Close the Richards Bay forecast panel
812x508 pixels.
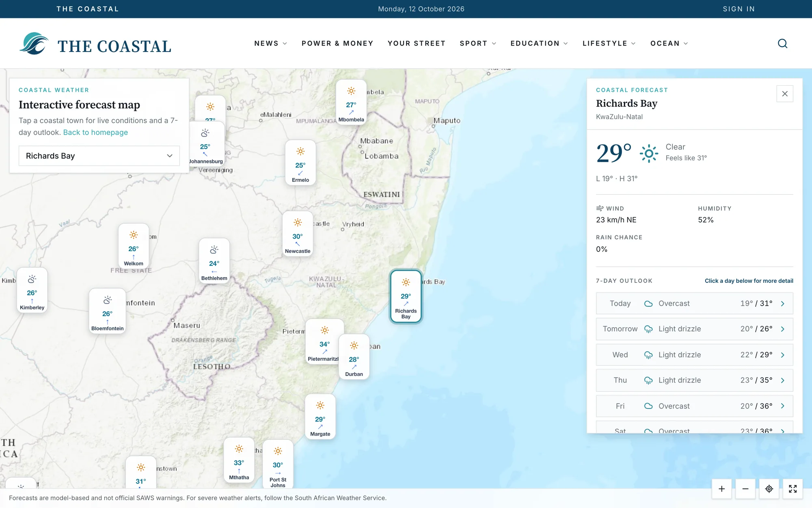784,94
